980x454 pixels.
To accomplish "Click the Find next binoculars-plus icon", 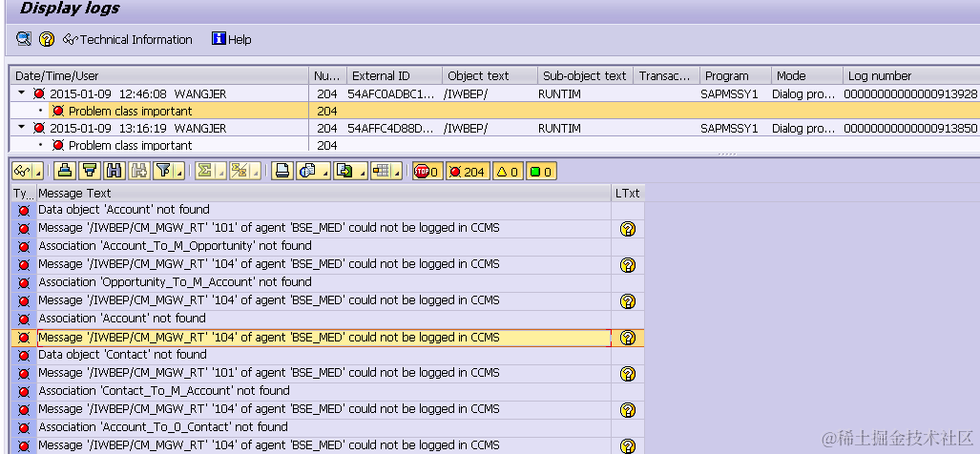I will 138,171.
